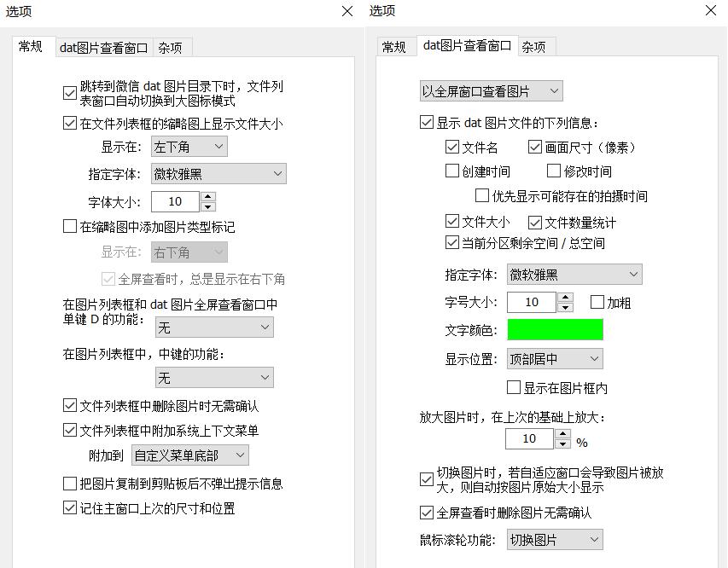
Task: Open the green text color picker
Action: point(555,329)
